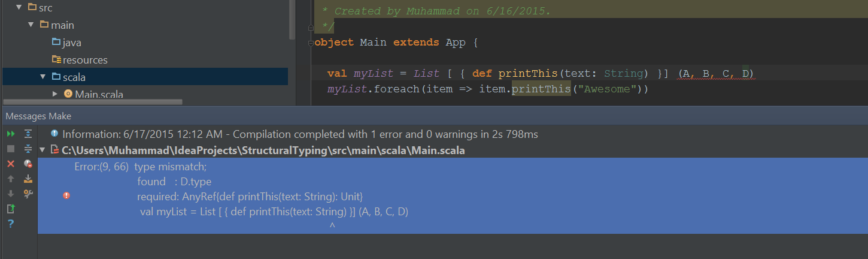Select the java folder
868x259 pixels.
click(71, 43)
